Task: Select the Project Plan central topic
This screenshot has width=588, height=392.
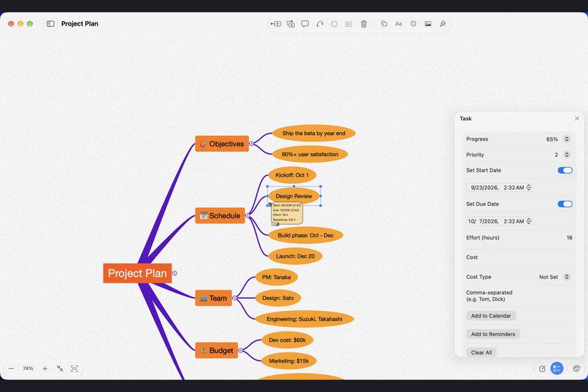Action: 137,274
